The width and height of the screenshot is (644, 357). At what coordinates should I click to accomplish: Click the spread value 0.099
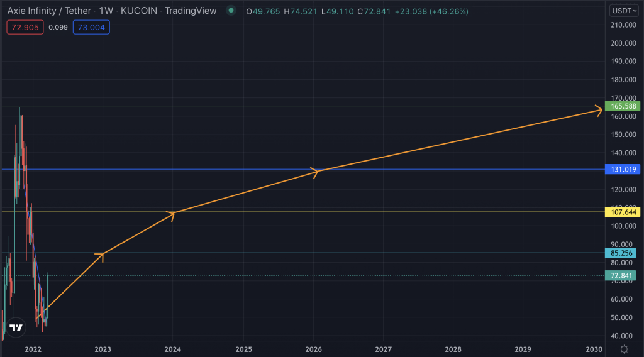coord(58,28)
